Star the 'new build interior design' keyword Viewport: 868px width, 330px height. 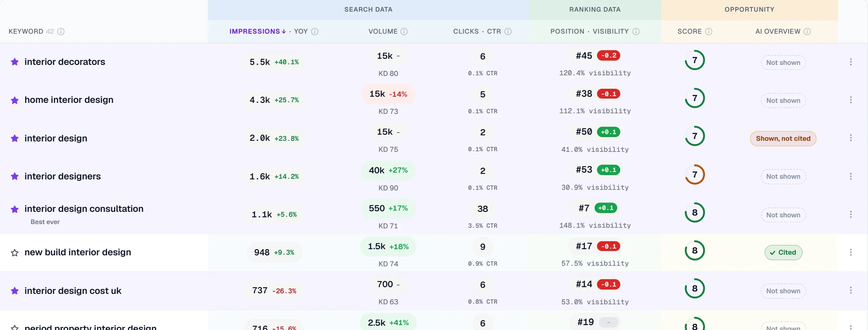14,253
